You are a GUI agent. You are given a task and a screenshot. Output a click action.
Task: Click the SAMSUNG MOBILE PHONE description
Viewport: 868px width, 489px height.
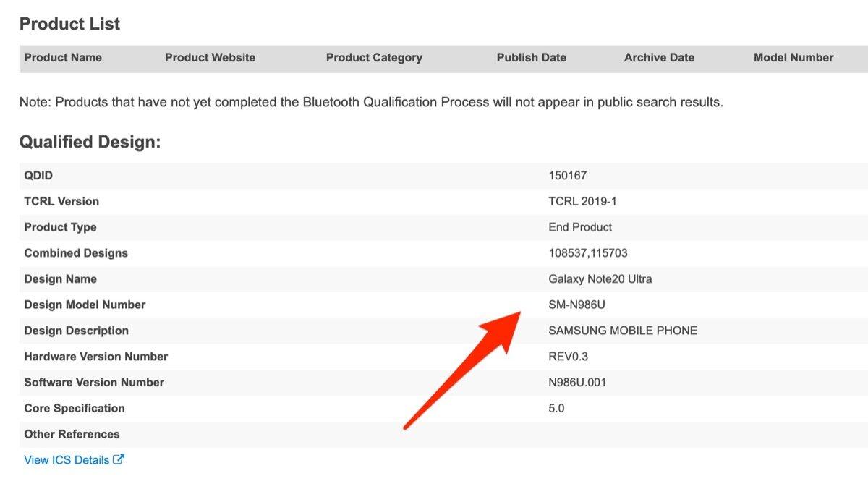coord(623,331)
